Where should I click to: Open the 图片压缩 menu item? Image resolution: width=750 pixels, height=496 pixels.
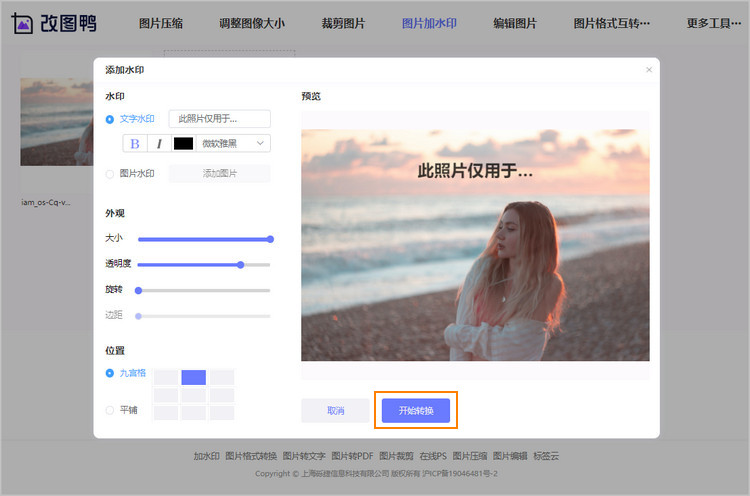[x=161, y=23]
